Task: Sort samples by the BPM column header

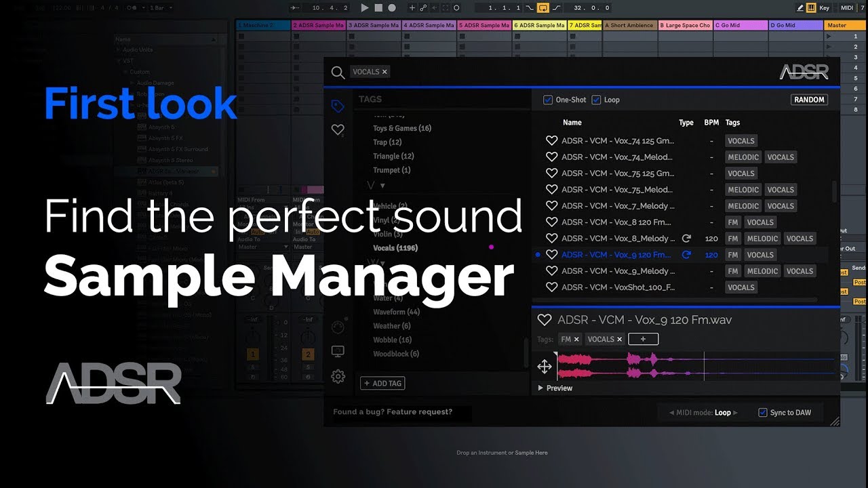Action: [x=711, y=123]
